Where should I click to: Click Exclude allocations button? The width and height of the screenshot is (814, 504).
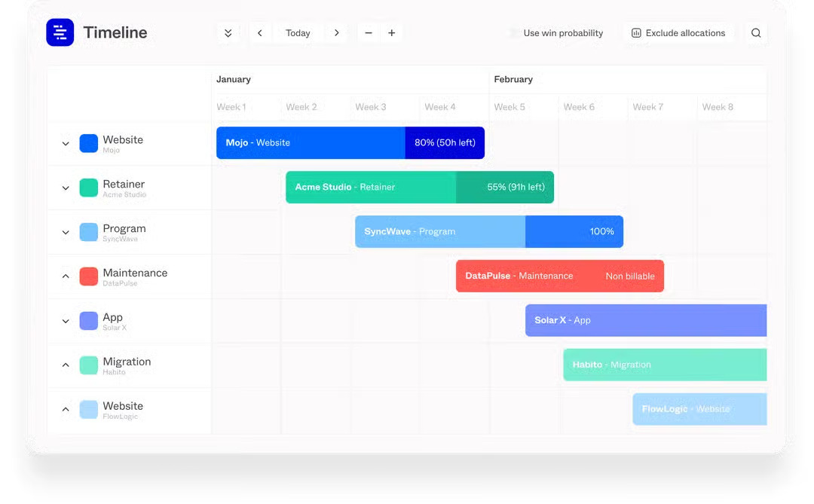678,32
